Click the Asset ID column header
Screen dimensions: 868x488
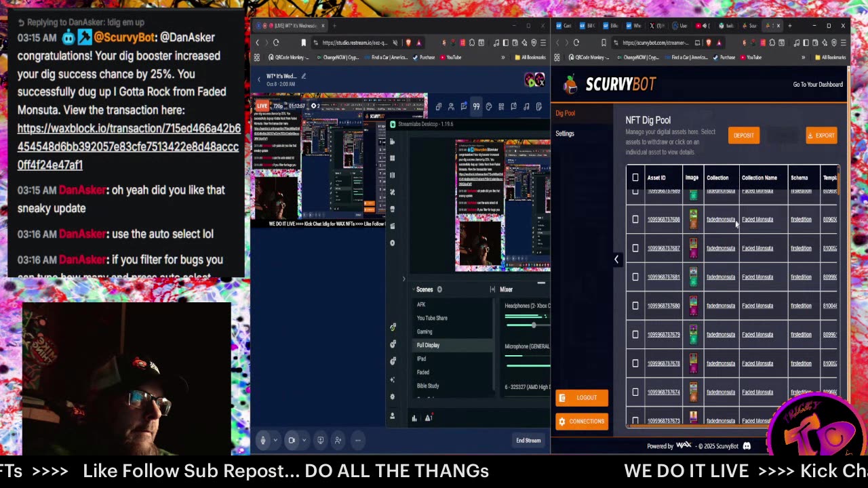656,178
